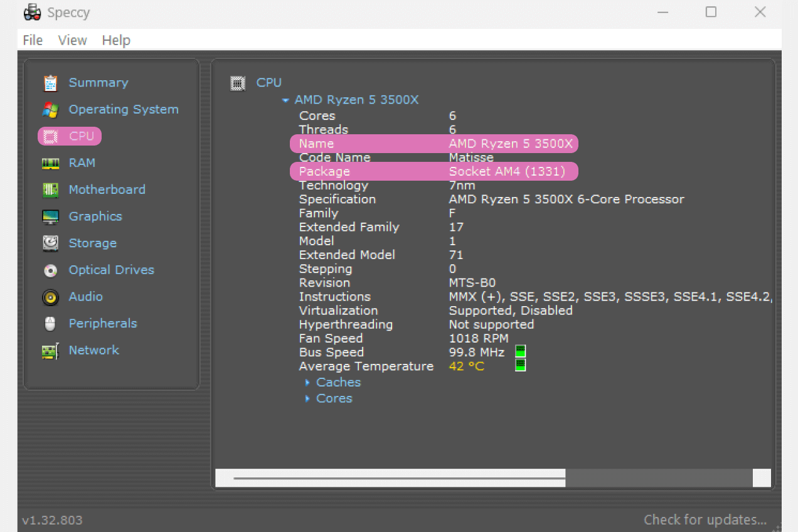Click the Summary clipboard icon in sidebar
Image resolution: width=798 pixels, height=532 pixels.
point(50,83)
